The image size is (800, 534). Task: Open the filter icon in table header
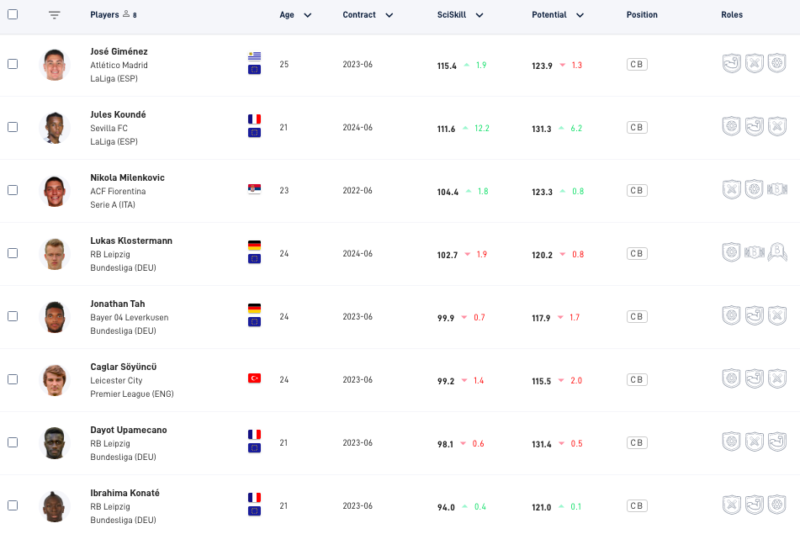pos(54,15)
